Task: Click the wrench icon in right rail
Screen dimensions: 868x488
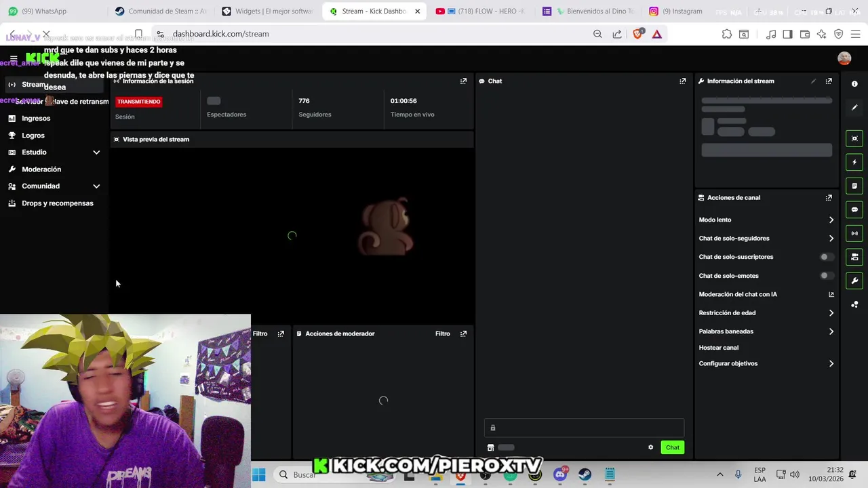Action: point(854,281)
